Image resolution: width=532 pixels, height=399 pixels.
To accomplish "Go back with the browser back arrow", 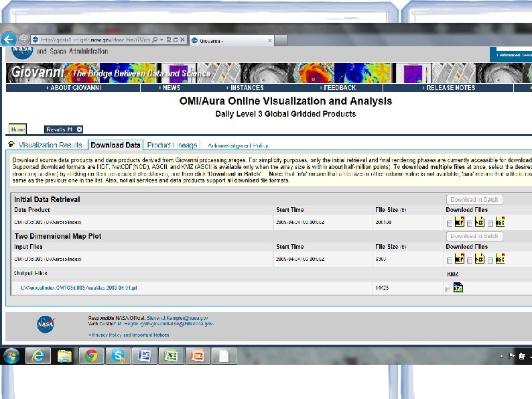I will (x=9, y=40).
